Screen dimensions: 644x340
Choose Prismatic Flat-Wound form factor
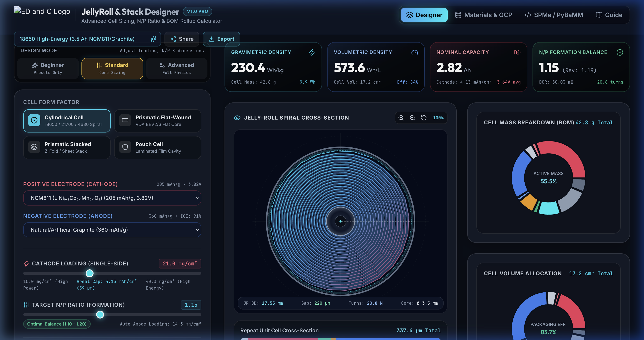point(157,121)
